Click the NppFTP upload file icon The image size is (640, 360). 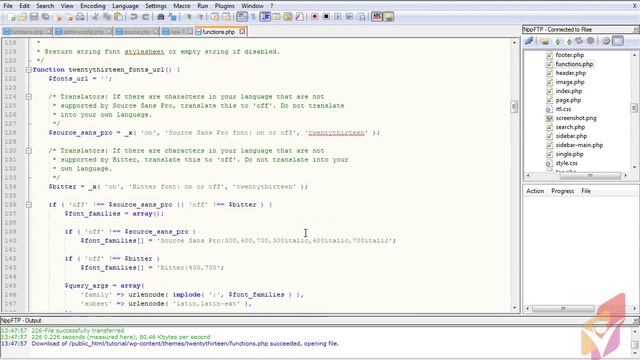569,41
